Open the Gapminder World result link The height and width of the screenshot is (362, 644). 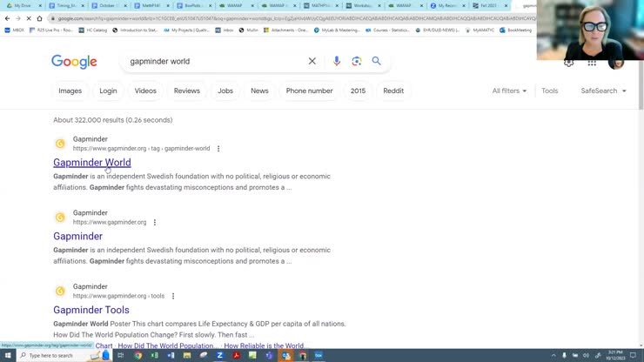tap(92, 163)
